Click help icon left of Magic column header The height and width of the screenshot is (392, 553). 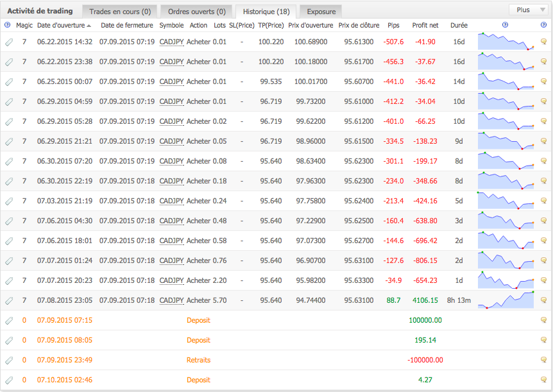click(8, 25)
